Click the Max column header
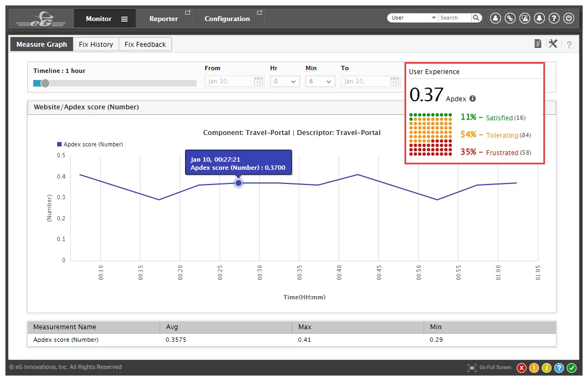588x381 pixels. click(x=305, y=327)
